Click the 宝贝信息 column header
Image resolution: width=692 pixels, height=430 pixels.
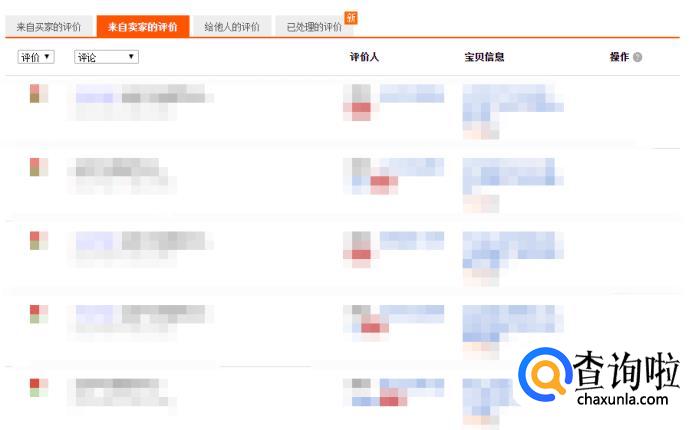click(x=484, y=57)
